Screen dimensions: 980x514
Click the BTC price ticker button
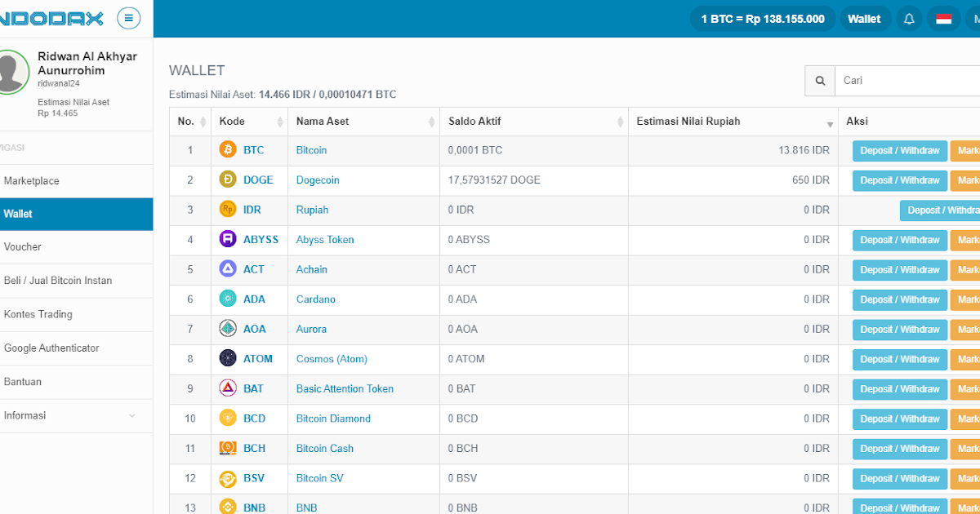click(763, 19)
